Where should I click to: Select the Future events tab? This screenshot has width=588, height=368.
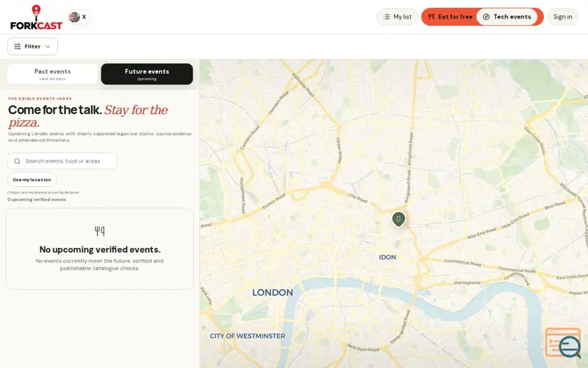click(147, 74)
